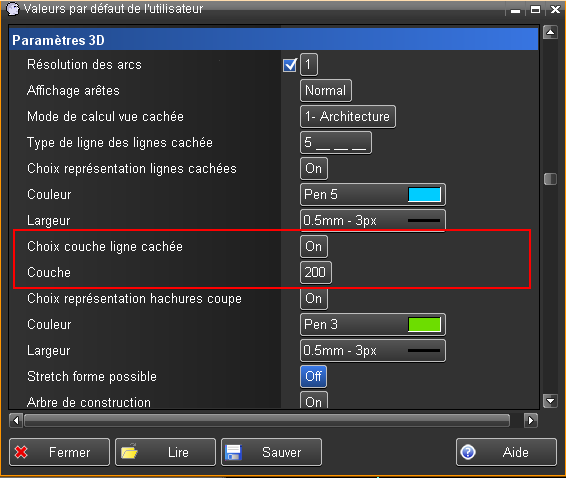Click the yellow folder Lire icon
Image resolution: width=566 pixels, height=478 pixels.
[x=129, y=452]
